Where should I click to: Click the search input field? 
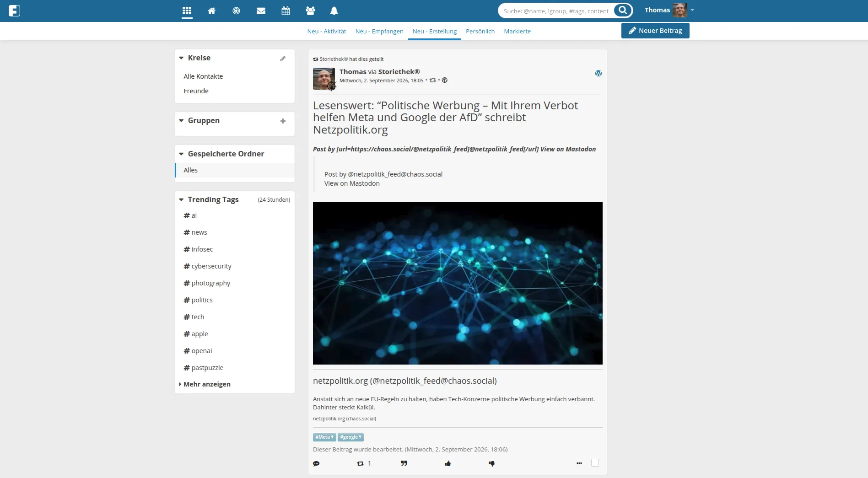pyautogui.click(x=556, y=11)
